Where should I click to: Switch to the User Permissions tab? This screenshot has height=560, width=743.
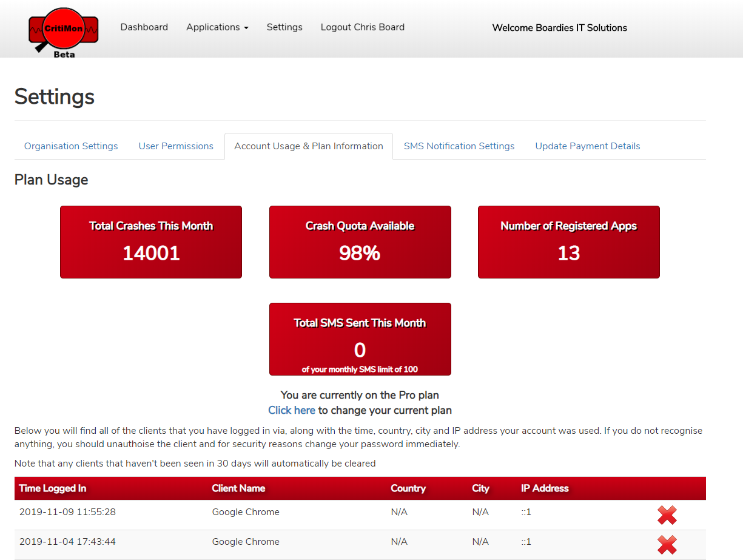[176, 146]
